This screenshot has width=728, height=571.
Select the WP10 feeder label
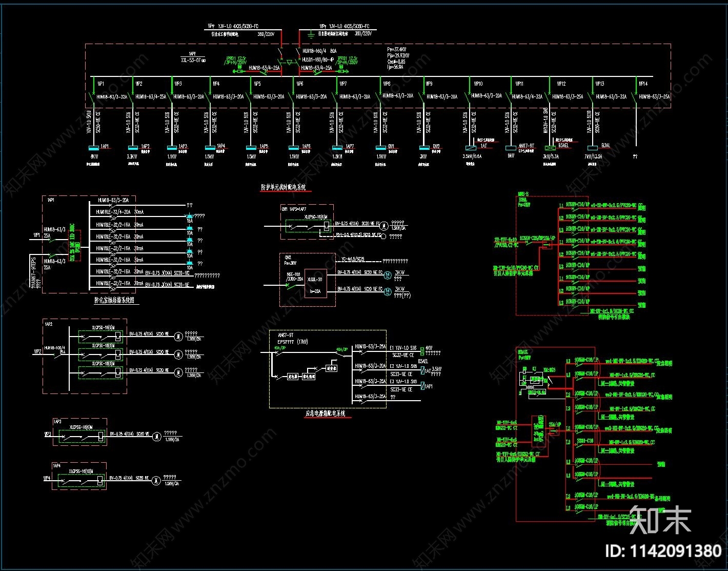point(478,84)
